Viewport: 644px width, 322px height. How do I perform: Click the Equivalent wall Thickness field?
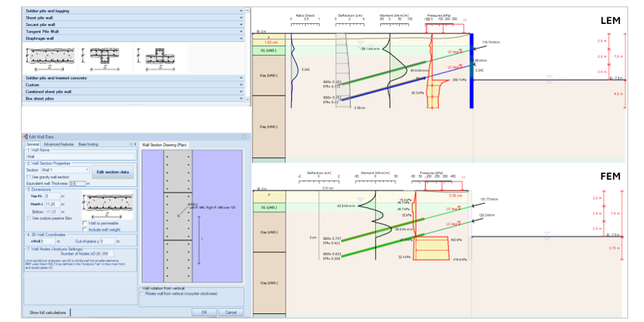click(x=78, y=183)
